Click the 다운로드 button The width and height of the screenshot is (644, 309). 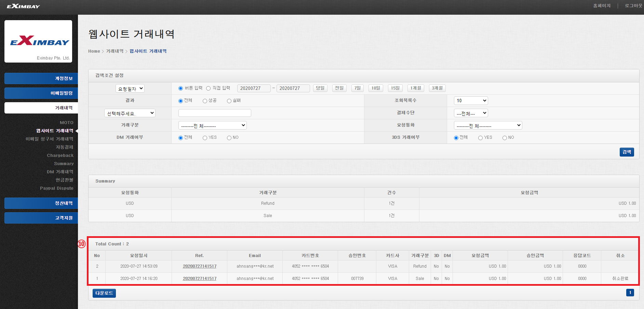pos(104,293)
